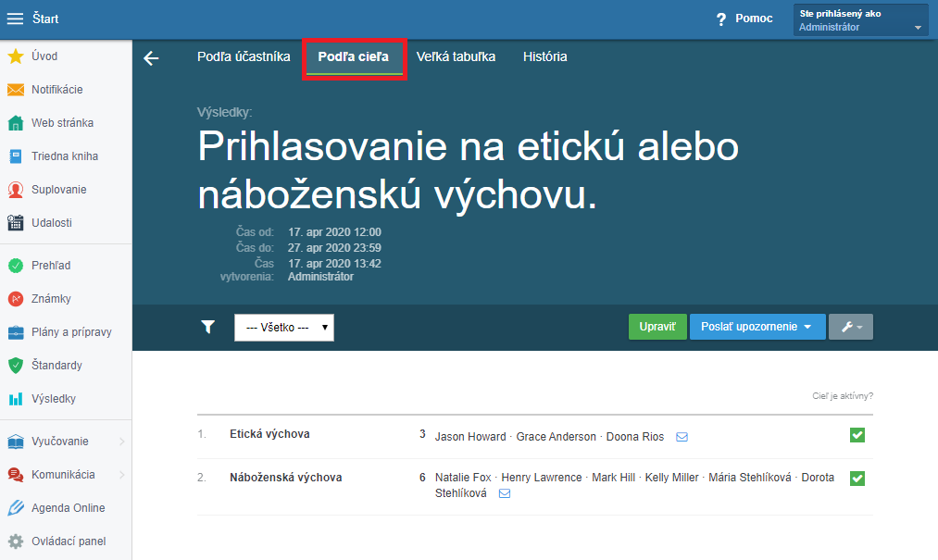The image size is (938, 560).
Task: Click the filter funnel icon
Action: (207, 327)
